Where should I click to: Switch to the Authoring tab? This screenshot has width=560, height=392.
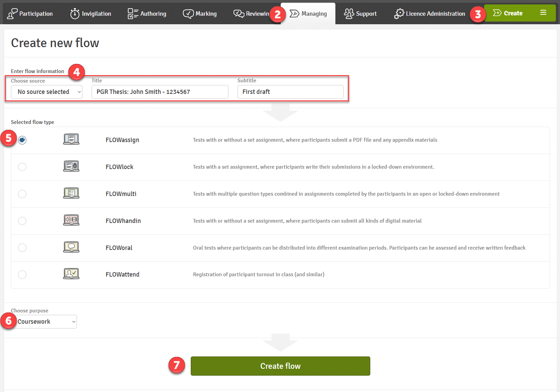pos(147,14)
